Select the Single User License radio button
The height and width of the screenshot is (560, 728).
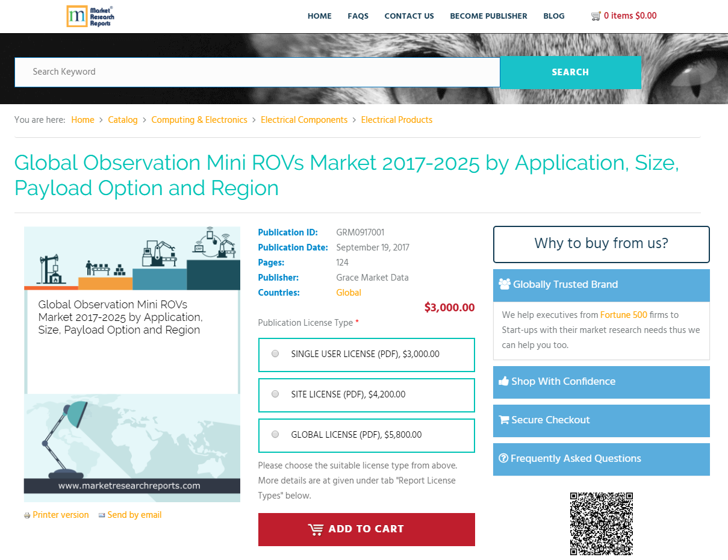[x=275, y=354]
